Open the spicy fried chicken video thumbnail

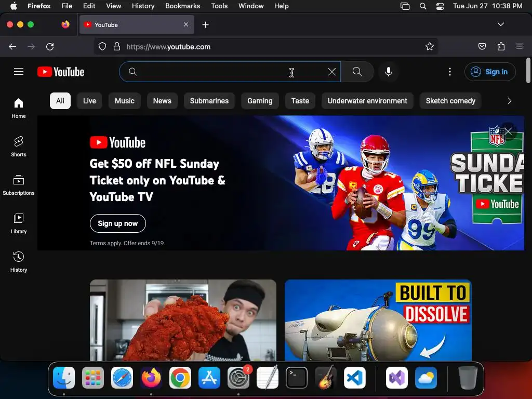click(x=183, y=320)
